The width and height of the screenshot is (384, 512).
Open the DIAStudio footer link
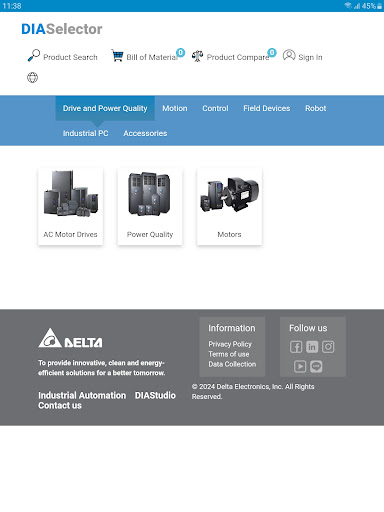tap(155, 395)
